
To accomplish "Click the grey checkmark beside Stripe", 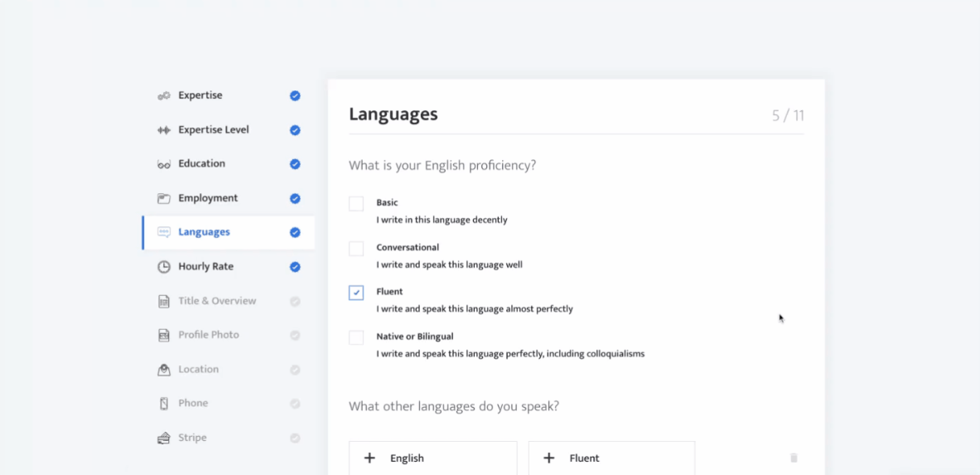I will point(295,438).
